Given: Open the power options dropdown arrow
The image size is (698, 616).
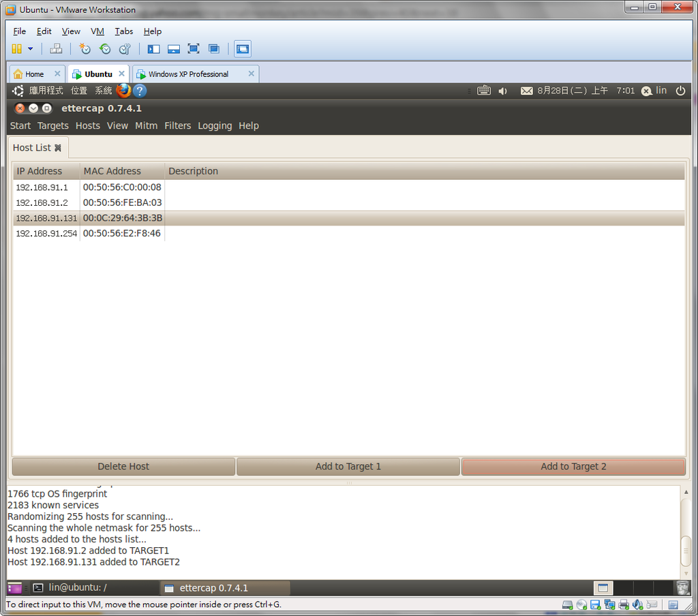Looking at the screenshot, I should [x=30, y=49].
